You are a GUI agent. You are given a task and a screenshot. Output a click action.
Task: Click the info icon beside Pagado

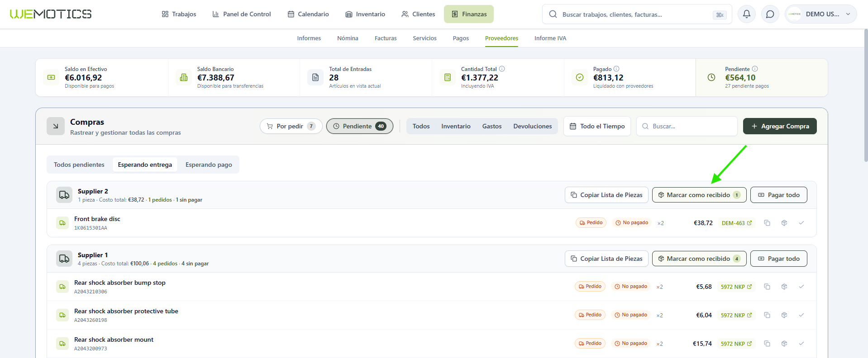(616, 69)
